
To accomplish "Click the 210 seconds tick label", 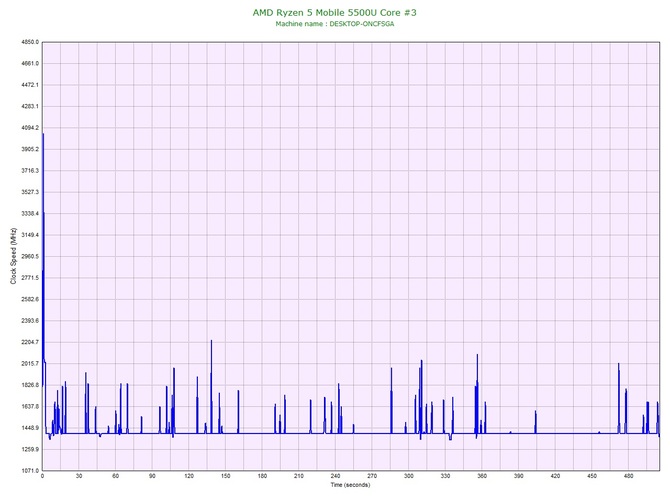I will coord(299,476).
